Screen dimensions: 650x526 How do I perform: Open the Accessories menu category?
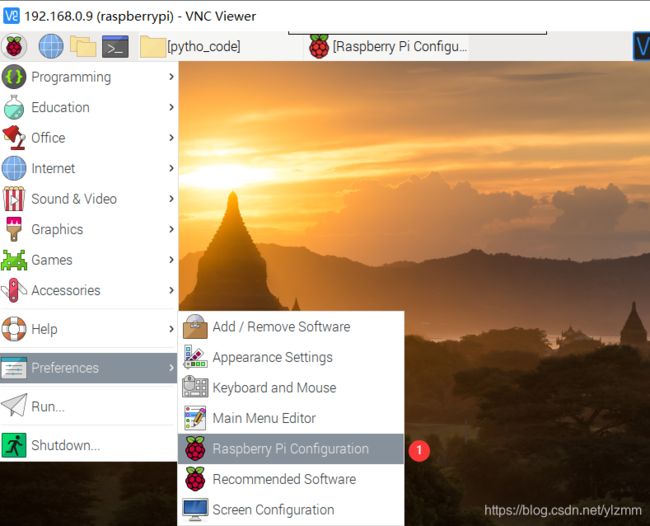tap(89, 290)
